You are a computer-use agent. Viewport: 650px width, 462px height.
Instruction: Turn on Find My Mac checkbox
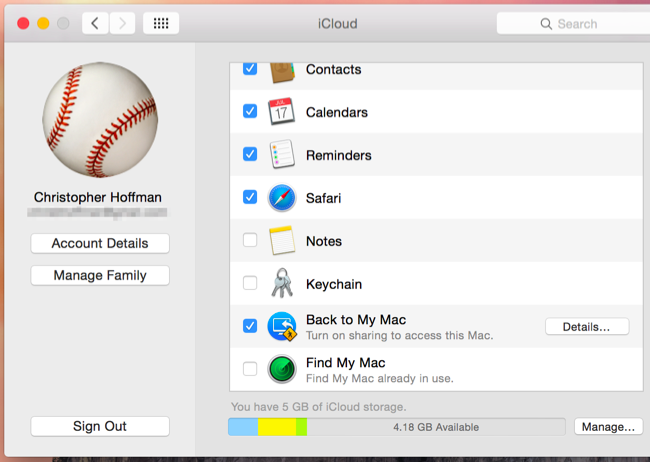coord(250,370)
